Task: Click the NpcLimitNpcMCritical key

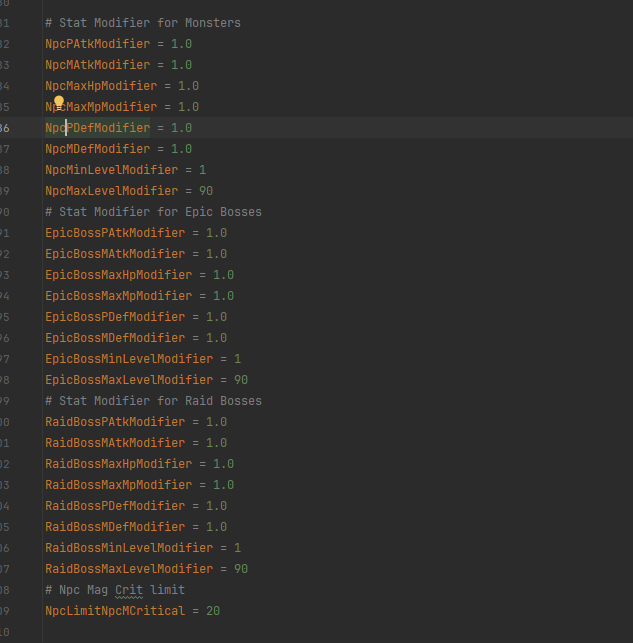Action: point(115,611)
